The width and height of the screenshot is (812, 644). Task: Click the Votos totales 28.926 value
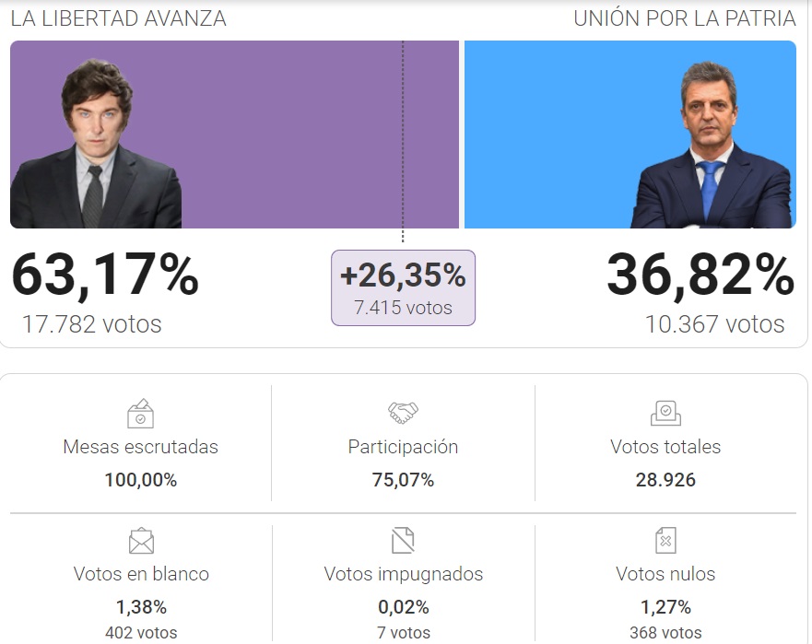[665, 480]
